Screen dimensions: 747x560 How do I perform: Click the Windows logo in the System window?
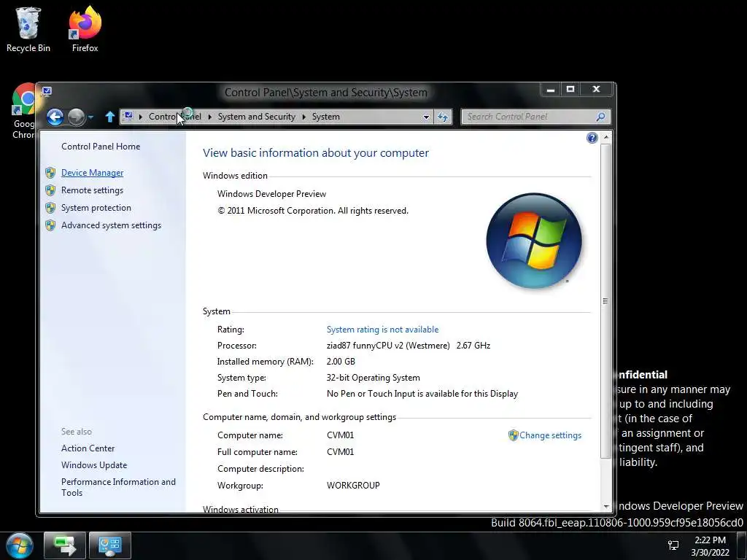534,241
